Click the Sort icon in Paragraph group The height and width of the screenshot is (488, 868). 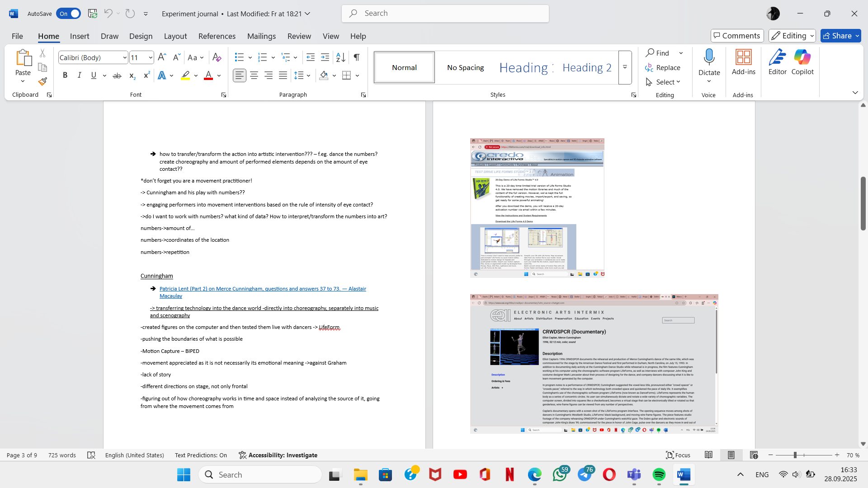coord(340,57)
